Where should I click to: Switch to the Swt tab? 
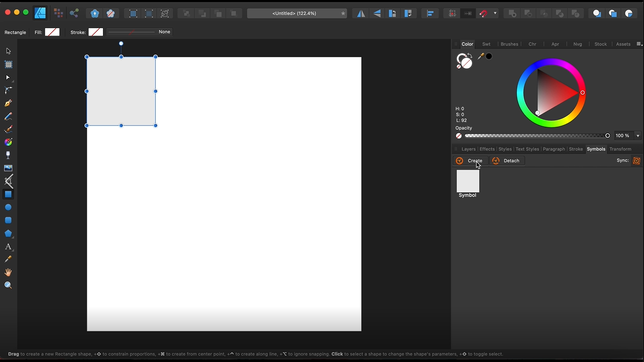click(486, 44)
